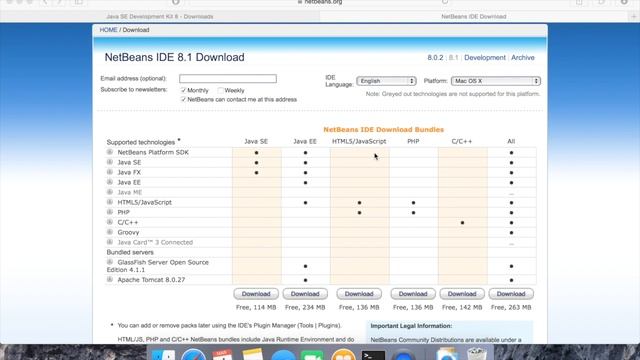640x360 pixels.
Task: Select the 8.1 version link
Action: pos(453,58)
